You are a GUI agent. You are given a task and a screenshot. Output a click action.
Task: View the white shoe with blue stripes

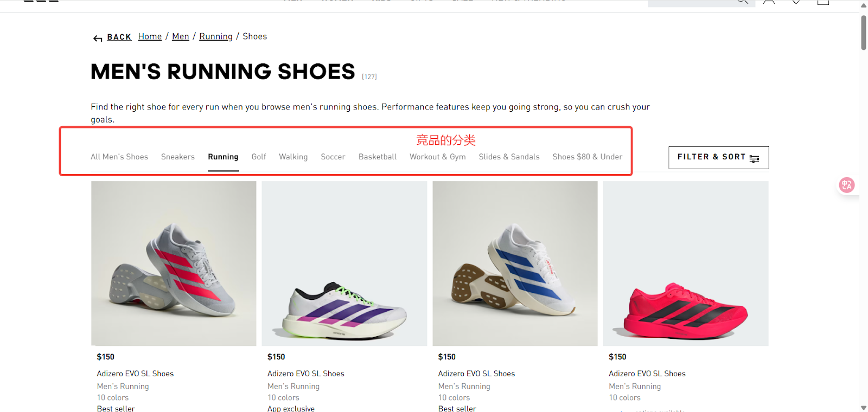coord(515,263)
